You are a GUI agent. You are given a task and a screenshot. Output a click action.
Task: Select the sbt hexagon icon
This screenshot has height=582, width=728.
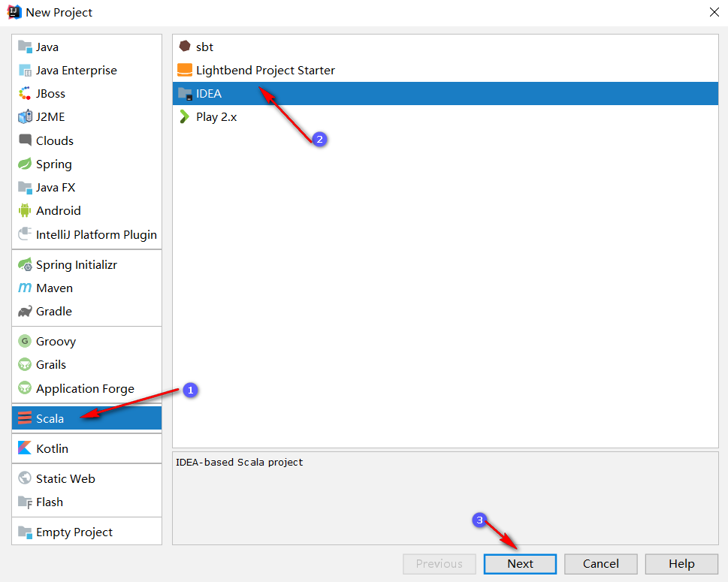[185, 46]
